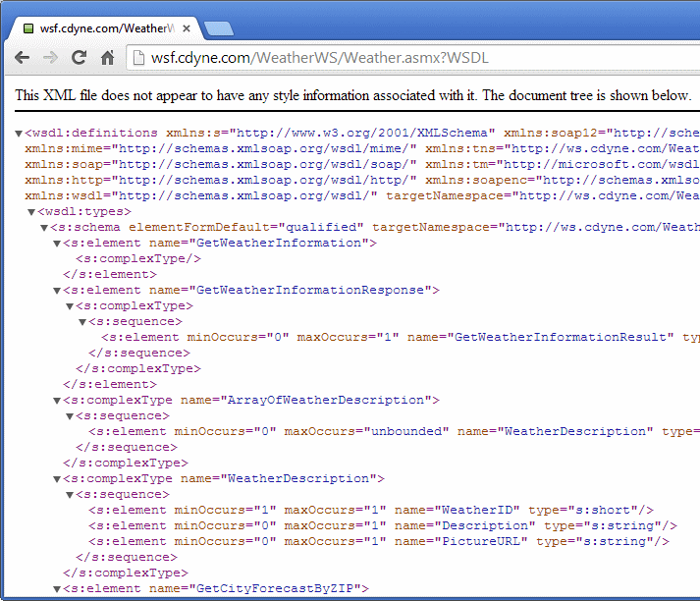Close the wsf.cdyne.com tab
The width and height of the screenshot is (700, 601).
click(x=187, y=28)
